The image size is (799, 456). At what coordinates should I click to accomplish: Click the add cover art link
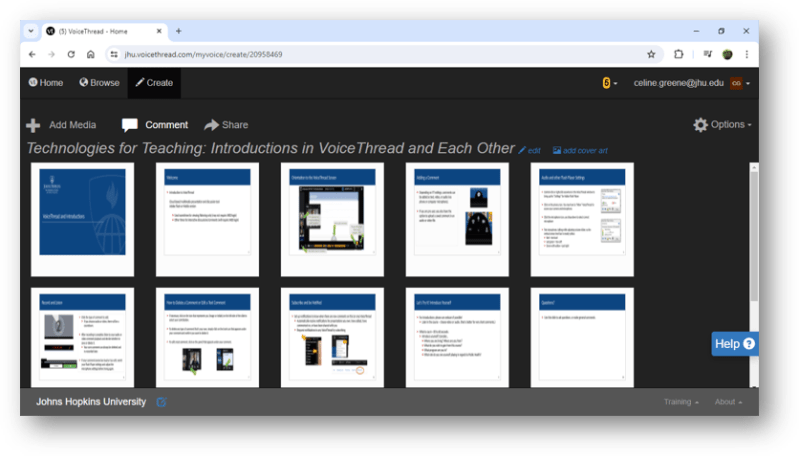click(580, 150)
